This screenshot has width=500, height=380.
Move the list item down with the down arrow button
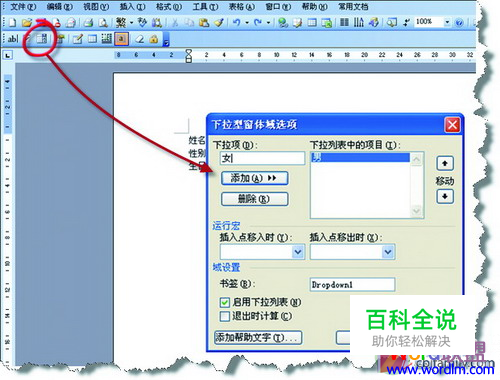tap(445, 196)
